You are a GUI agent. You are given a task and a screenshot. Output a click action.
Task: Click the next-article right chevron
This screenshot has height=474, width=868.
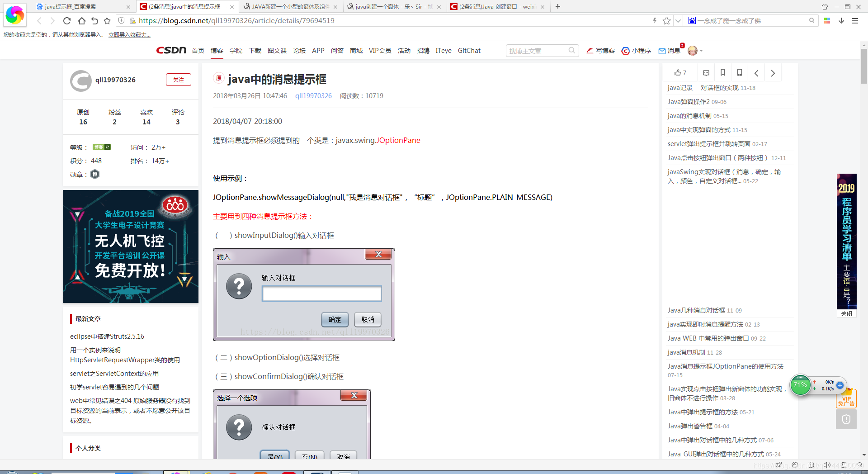[773, 72]
